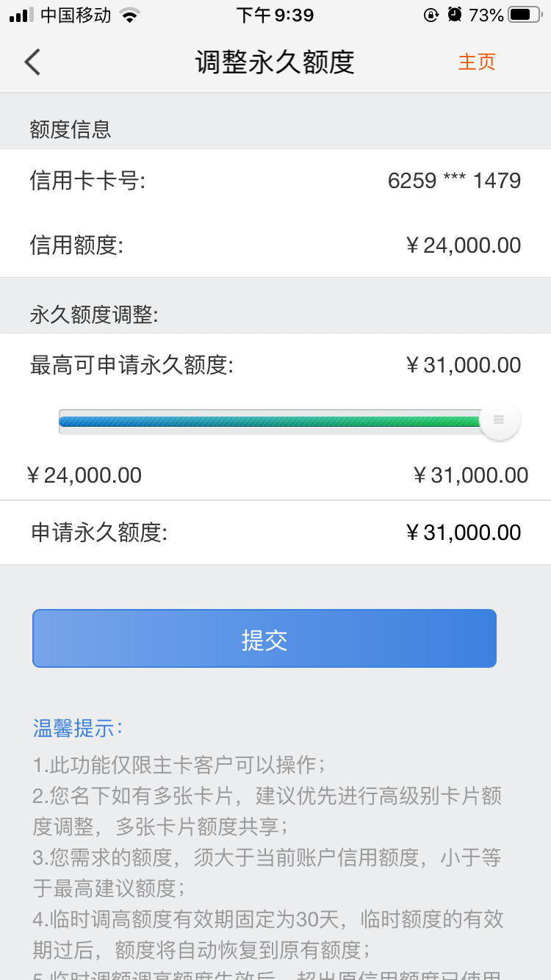Viewport: 551px width, 980px height.
Task: Tap the rotation lock status icon
Action: 431,15
